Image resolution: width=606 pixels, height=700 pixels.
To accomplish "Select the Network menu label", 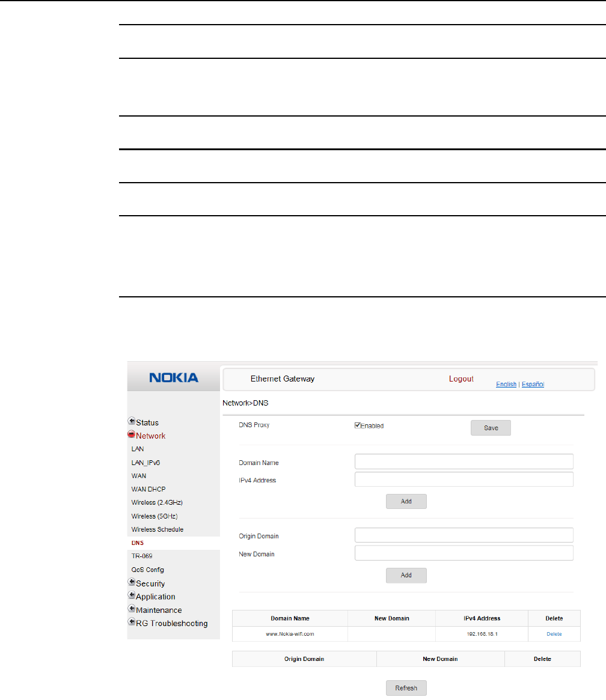I will 150,436.
